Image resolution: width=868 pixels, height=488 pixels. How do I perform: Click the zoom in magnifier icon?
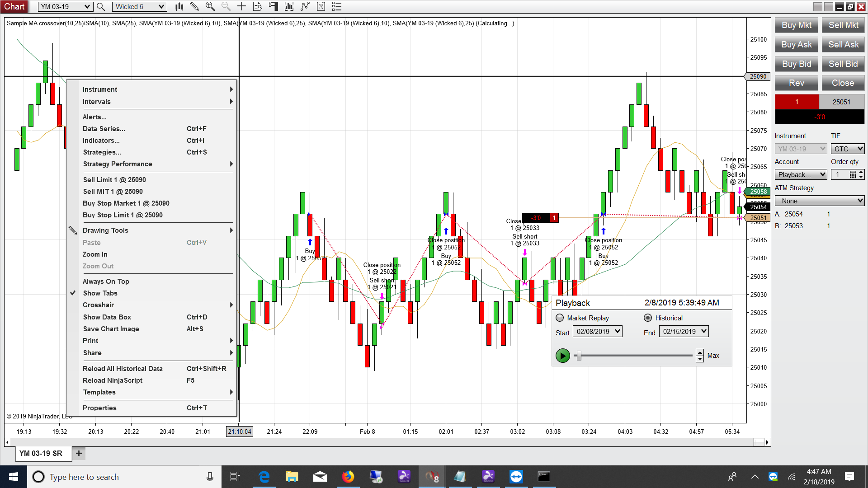210,6
